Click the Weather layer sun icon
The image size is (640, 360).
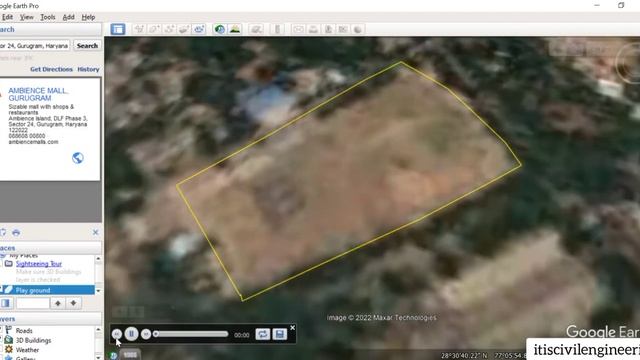[9, 349]
